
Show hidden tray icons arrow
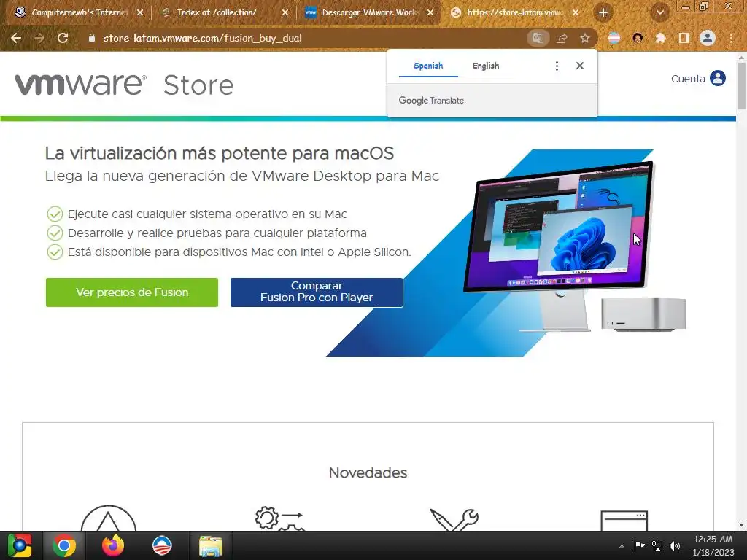pos(622,546)
